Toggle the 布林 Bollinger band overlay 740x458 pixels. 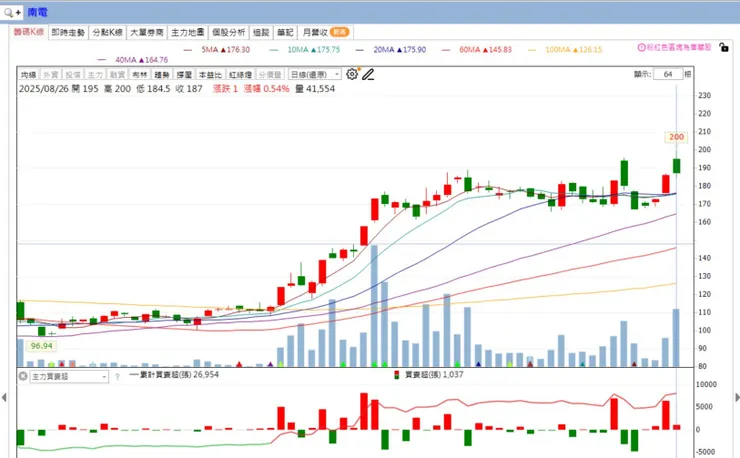click(139, 75)
